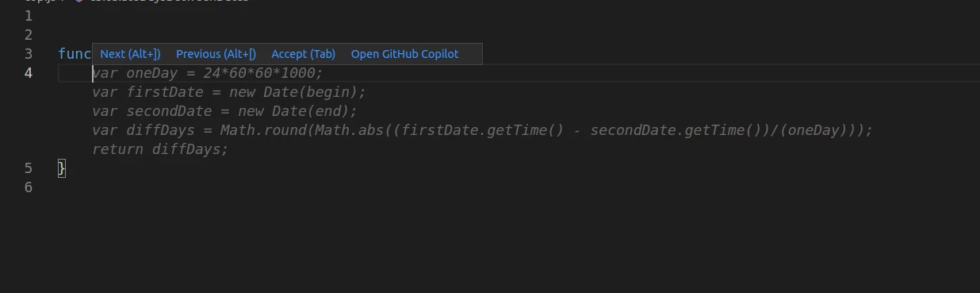Show next Copilot suggestion via Next link
This screenshot has height=293, width=980.
(130, 54)
